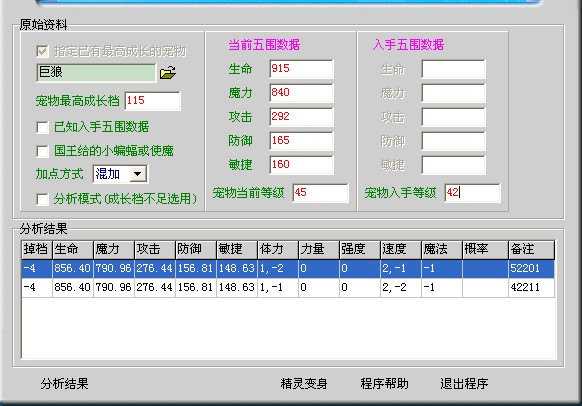The height and width of the screenshot is (406, 582).
Task: Click the current 生命 field showing 915
Action: click(x=301, y=69)
